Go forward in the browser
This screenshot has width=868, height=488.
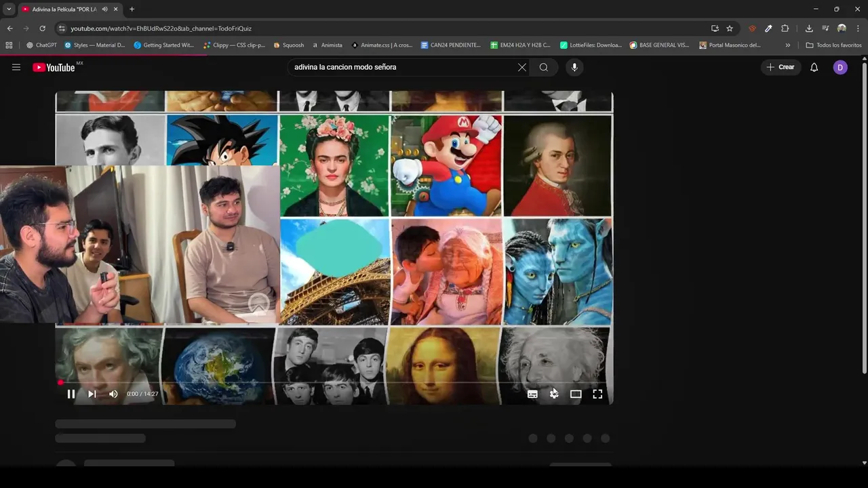point(26,28)
